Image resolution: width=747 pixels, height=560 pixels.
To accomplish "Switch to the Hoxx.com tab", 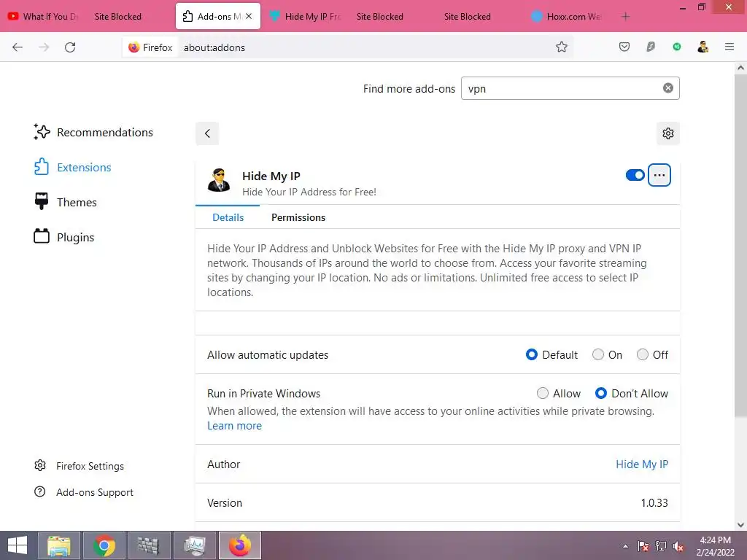I will [x=567, y=16].
